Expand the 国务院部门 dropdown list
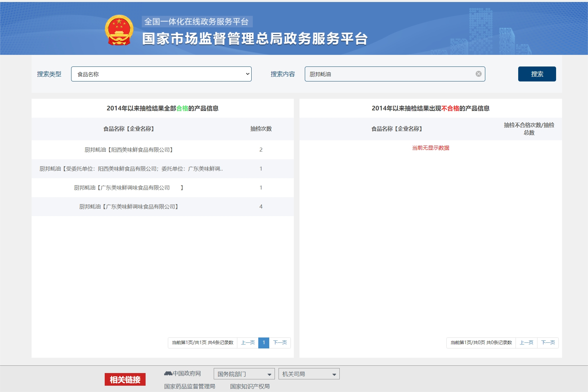The width and height of the screenshot is (588, 392). point(244,373)
